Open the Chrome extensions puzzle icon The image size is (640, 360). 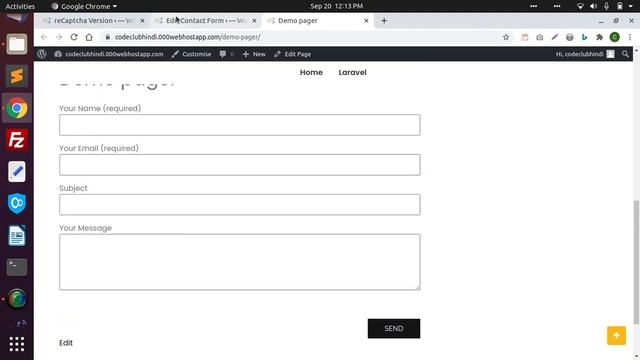point(600,37)
